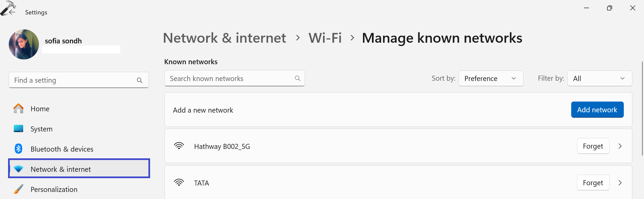
Task: Open the Sort by Preference dropdown
Action: pyautogui.click(x=491, y=78)
